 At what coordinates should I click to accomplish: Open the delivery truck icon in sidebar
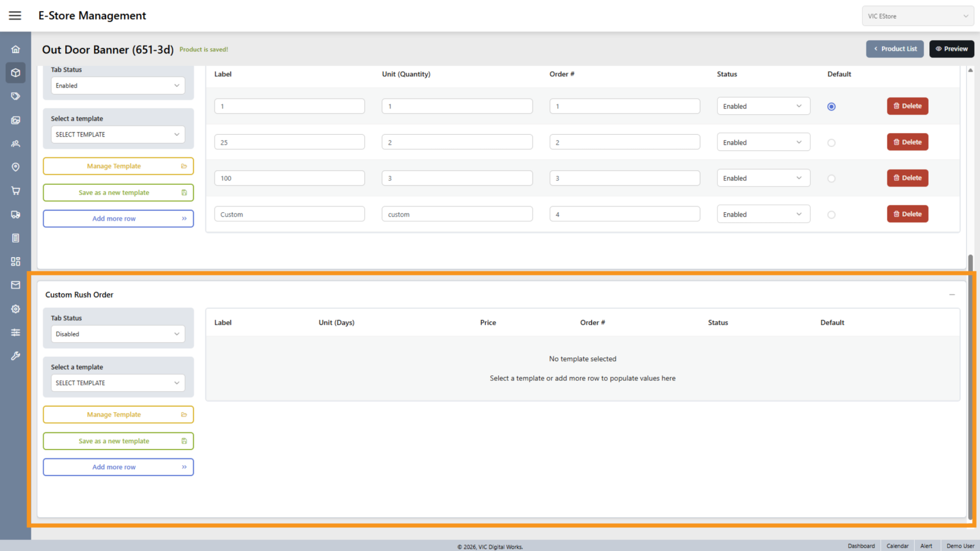[16, 215]
